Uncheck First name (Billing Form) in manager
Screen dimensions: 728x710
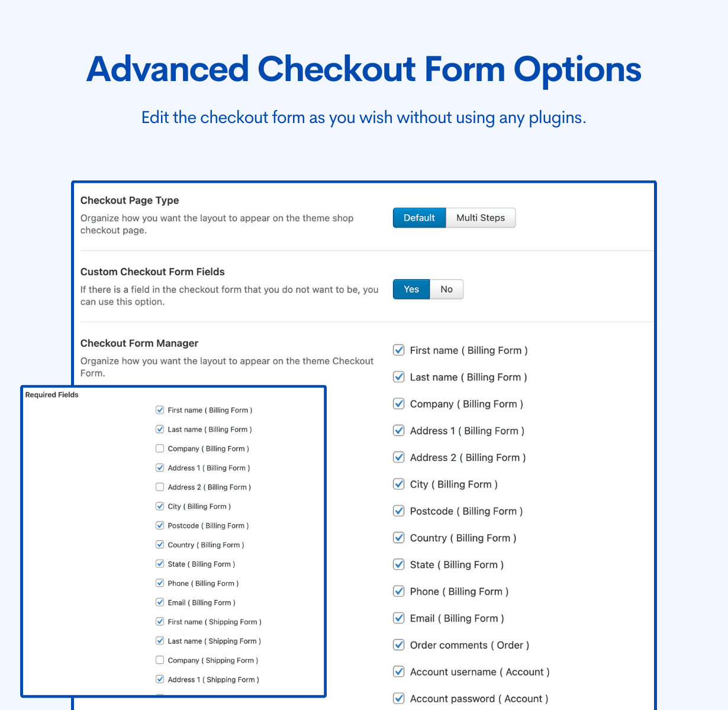click(399, 350)
